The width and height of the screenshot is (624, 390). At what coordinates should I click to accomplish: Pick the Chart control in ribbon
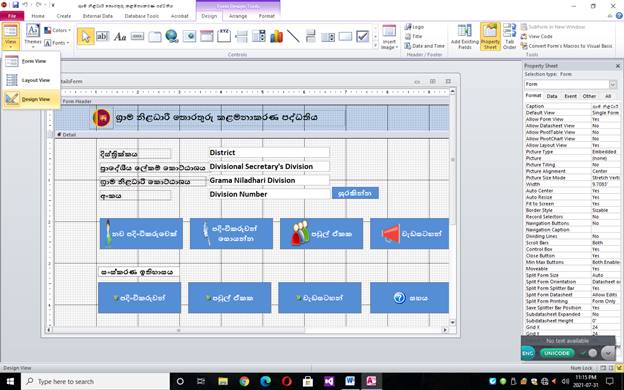[x=276, y=36]
